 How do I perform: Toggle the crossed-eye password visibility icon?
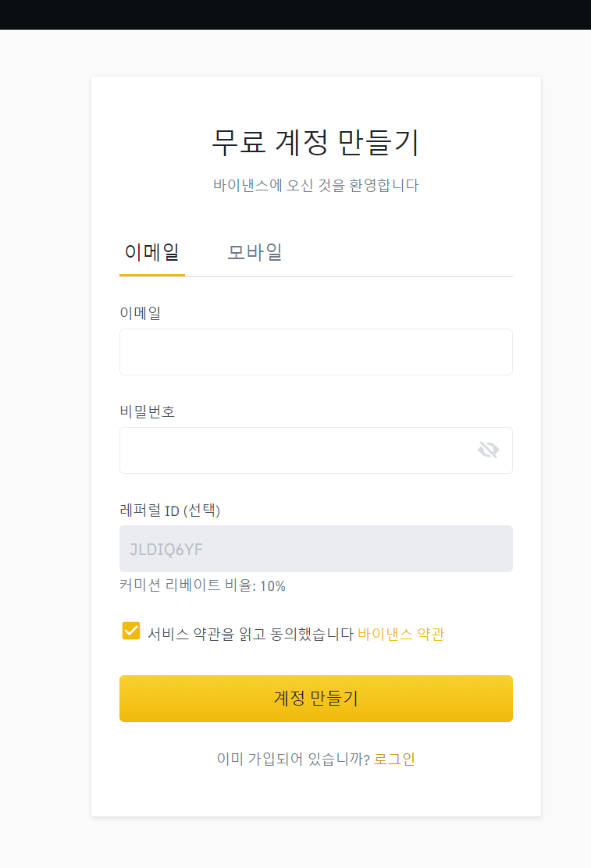(488, 450)
